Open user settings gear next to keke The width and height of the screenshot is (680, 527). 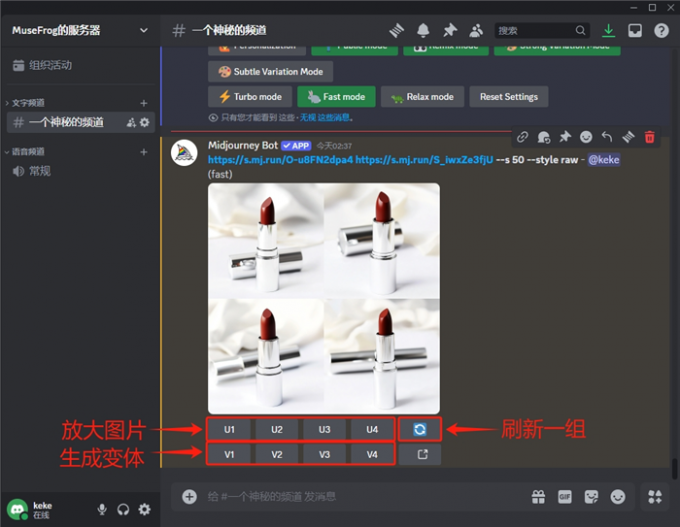click(x=144, y=509)
